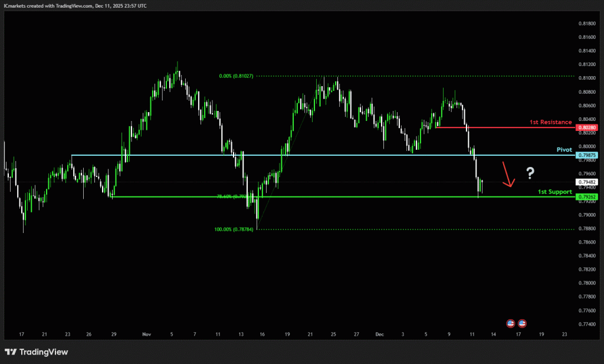Click the TradingView wordmark text
604x364 pixels.
(x=44, y=352)
